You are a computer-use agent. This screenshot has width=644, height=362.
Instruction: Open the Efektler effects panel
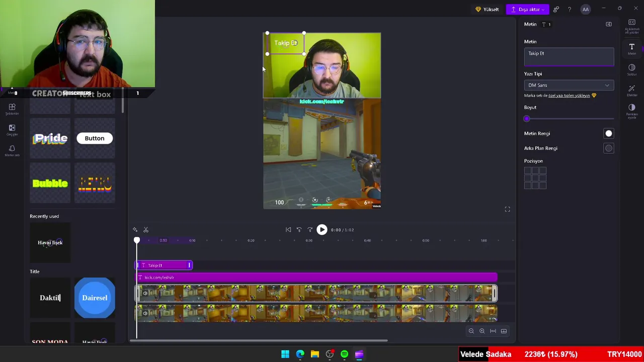point(632,90)
